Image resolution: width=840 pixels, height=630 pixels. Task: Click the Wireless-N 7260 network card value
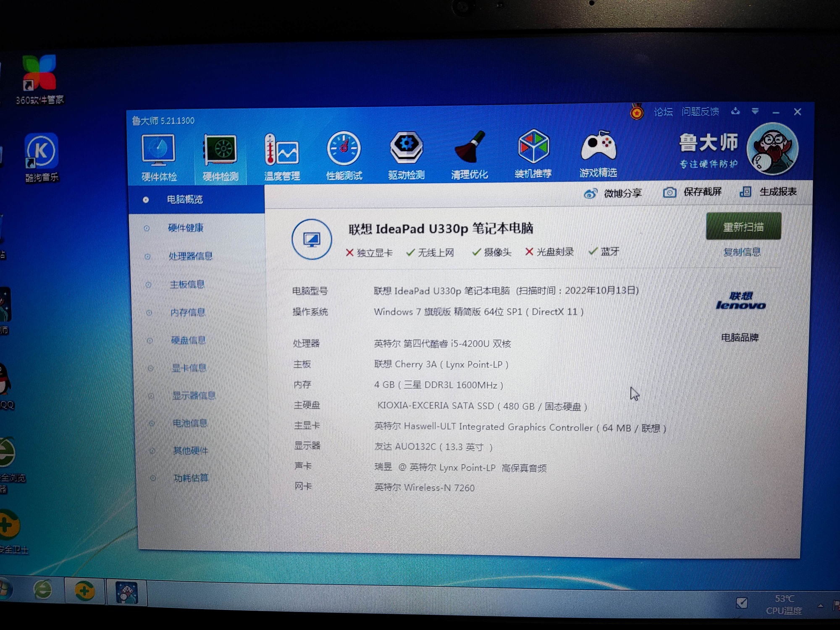pos(424,487)
